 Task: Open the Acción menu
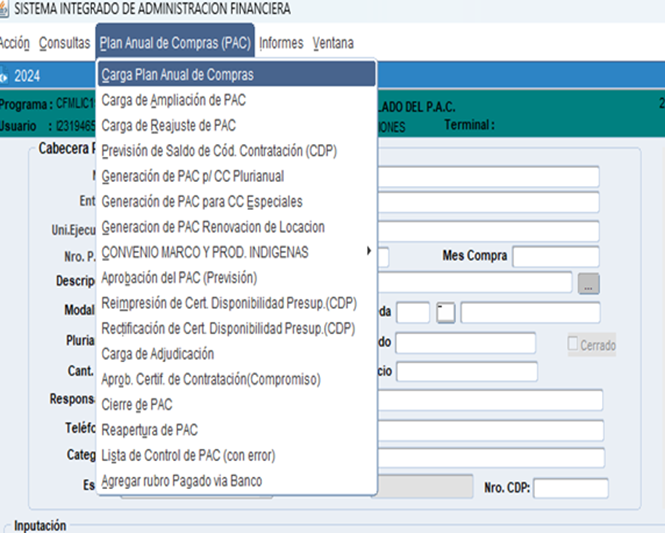(15, 43)
